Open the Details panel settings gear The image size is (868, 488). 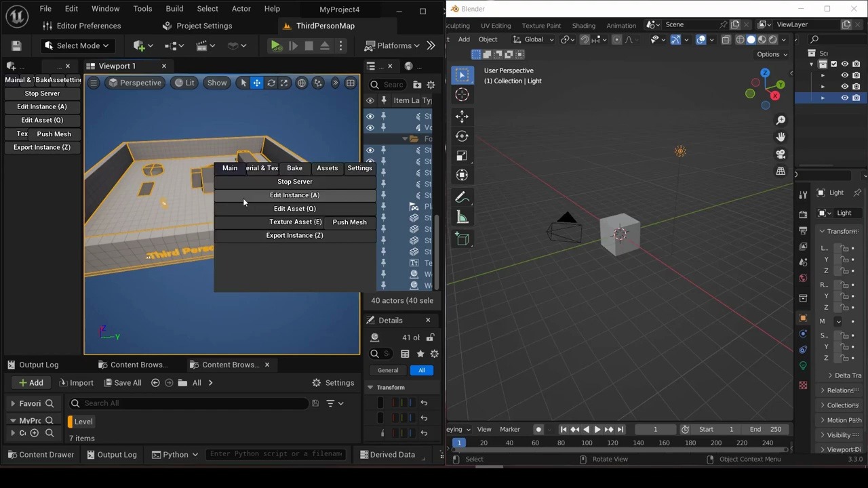(x=434, y=353)
